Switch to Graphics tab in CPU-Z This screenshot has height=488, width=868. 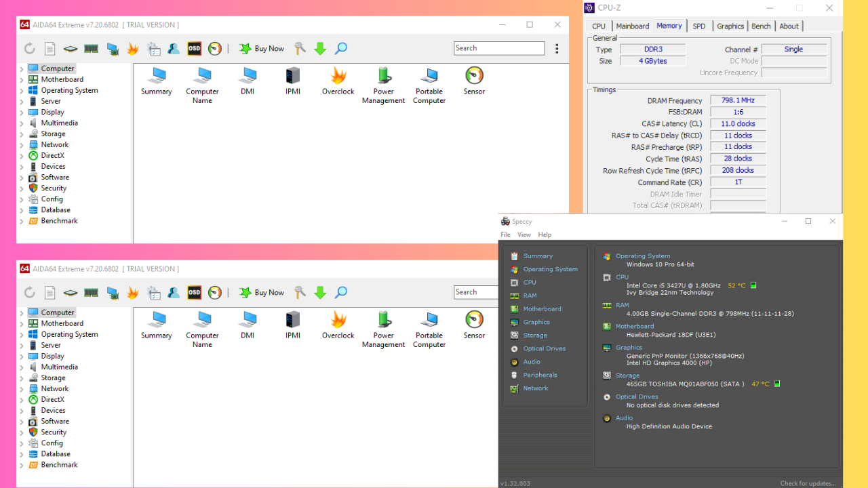[730, 26]
